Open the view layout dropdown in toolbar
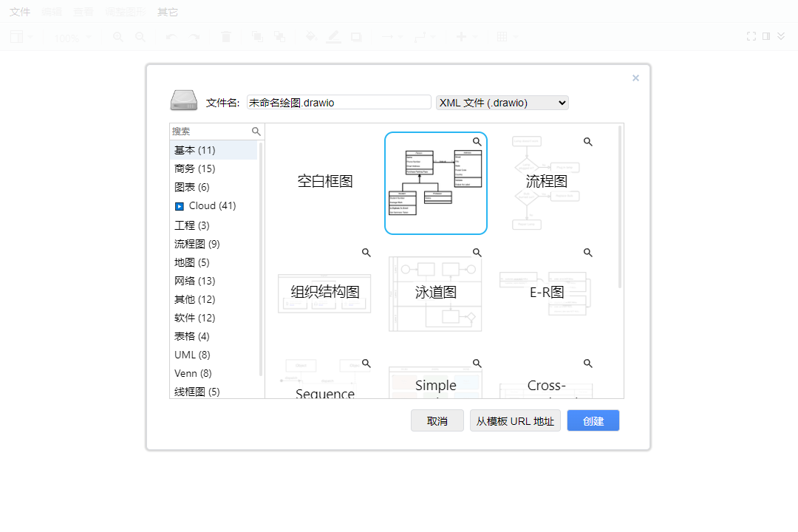 point(22,37)
